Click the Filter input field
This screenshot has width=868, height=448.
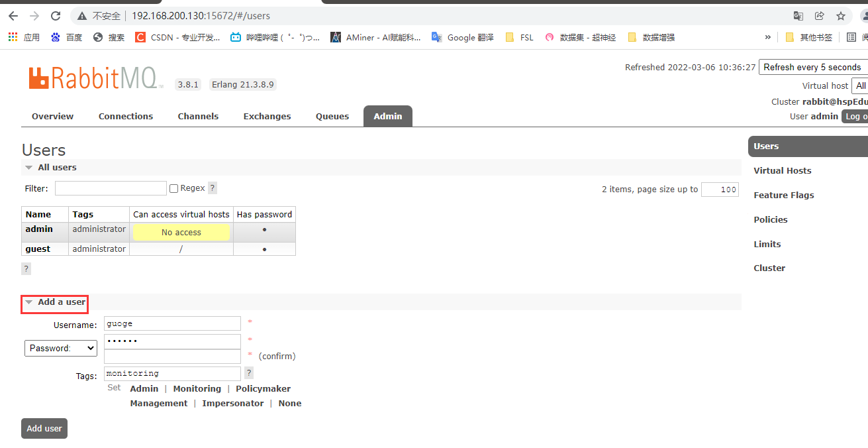point(111,188)
